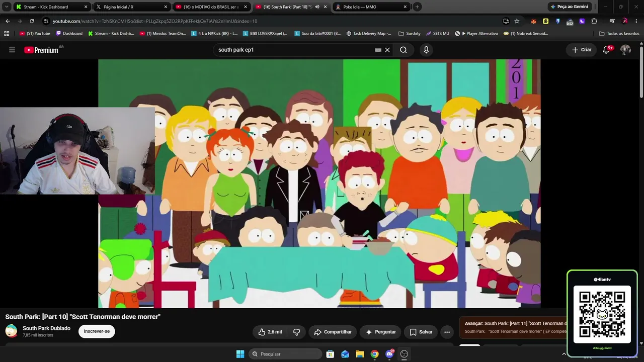Open the Player Alternativo bookmark

coord(476,34)
